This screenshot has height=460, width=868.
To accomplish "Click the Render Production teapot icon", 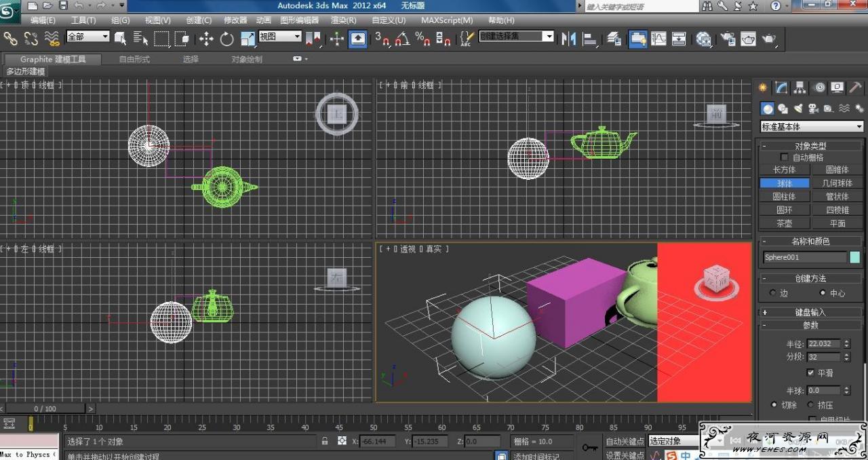I will 768,39.
